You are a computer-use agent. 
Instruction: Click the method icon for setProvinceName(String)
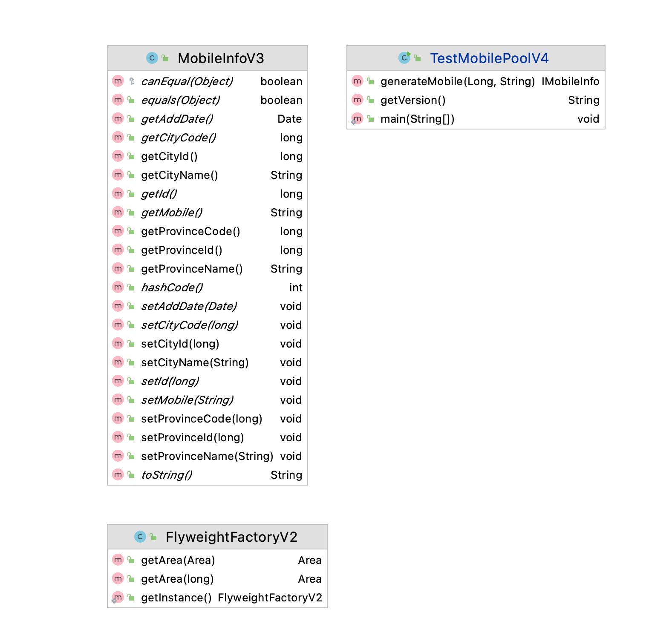tap(118, 456)
